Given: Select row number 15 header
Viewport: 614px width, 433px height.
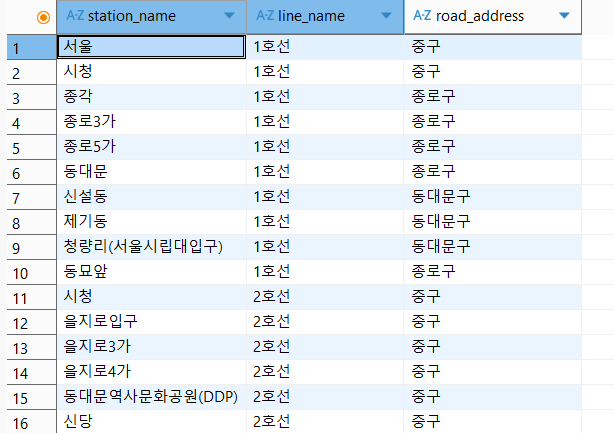Looking at the screenshot, I should pyautogui.click(x=31, y=398).
